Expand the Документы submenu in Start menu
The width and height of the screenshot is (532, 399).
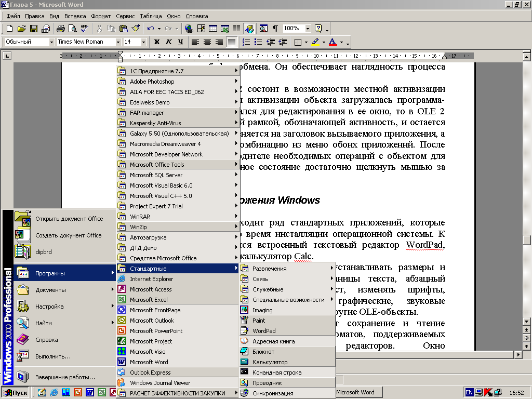pyautogui.click(x=64, y=290)
